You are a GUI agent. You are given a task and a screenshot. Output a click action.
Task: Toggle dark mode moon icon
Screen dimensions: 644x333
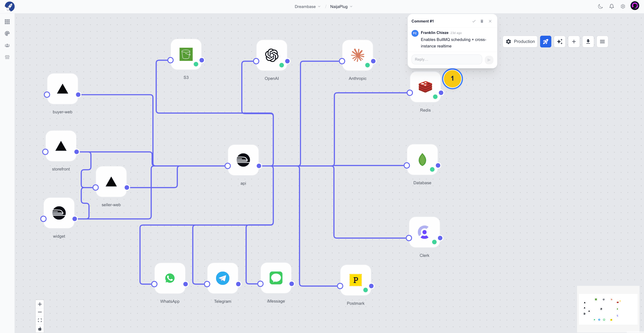click(600, 6)
